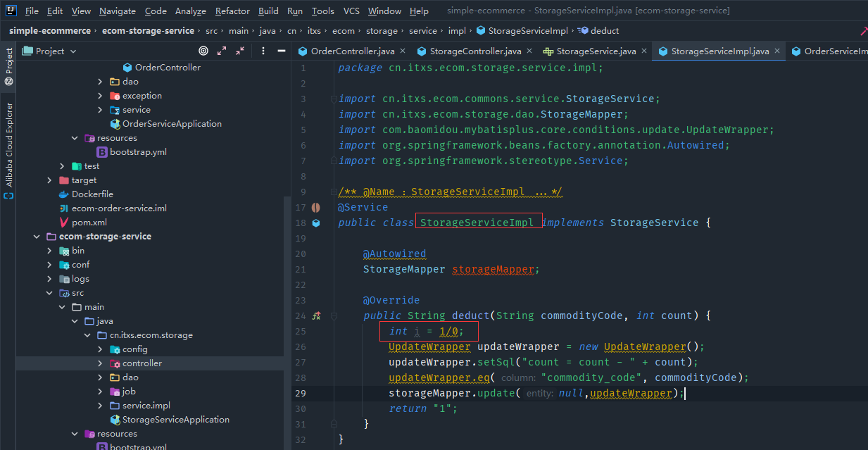Expand the dao folder under order service
The image size is (868, 450).
point(101,81)
